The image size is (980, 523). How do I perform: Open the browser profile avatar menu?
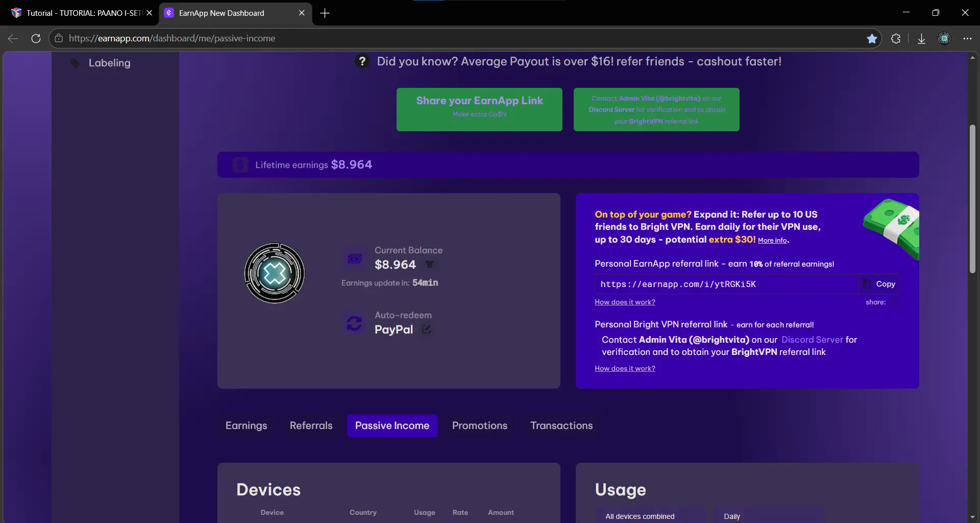click(944, 38)
